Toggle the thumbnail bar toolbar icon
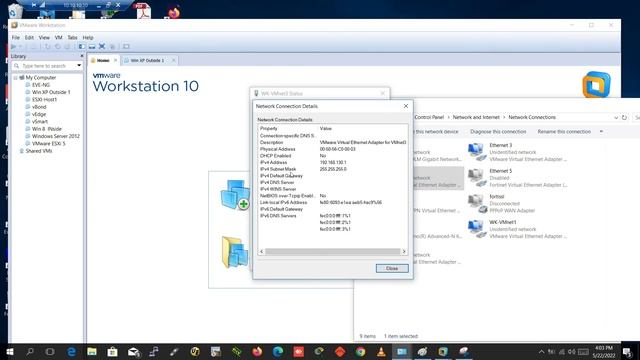The height and width of the screenshot is (360, 640). pos(92,47)
